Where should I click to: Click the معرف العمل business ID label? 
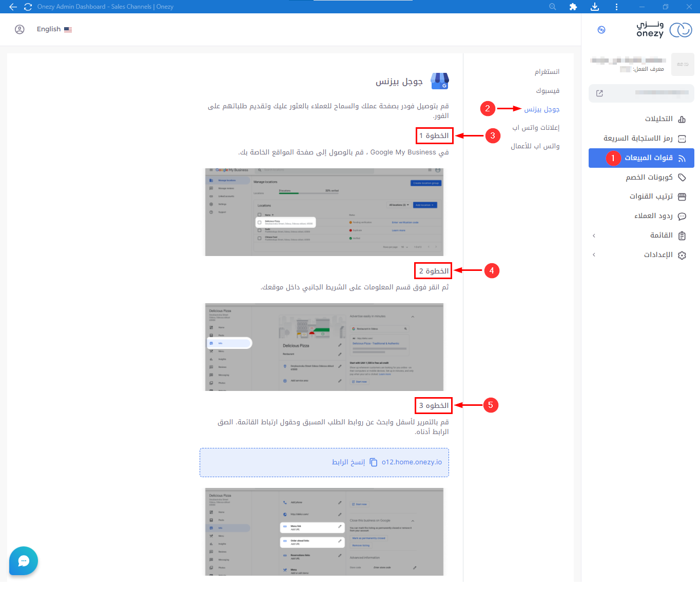pos(649,69)
